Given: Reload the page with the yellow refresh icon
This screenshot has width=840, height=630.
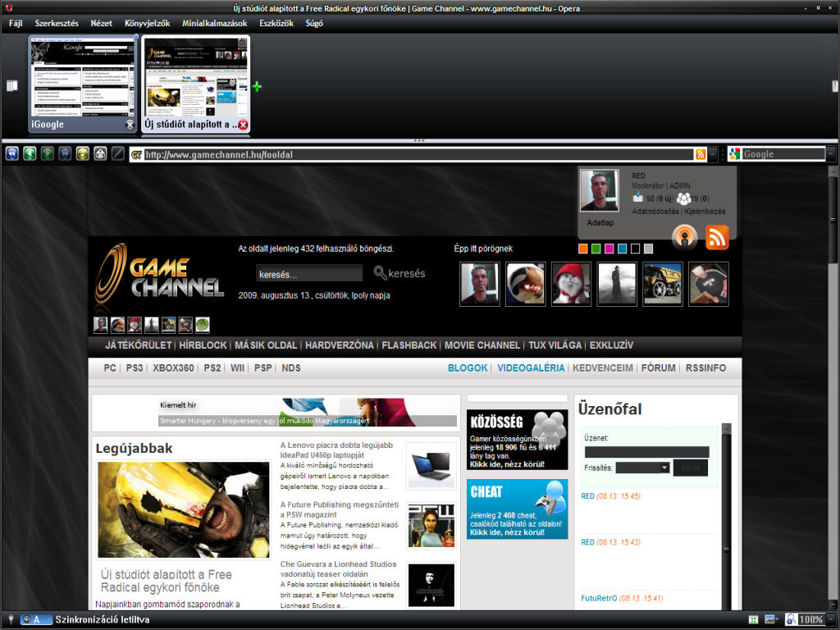Looking at the screenshot, I should [x=82, y=153].
